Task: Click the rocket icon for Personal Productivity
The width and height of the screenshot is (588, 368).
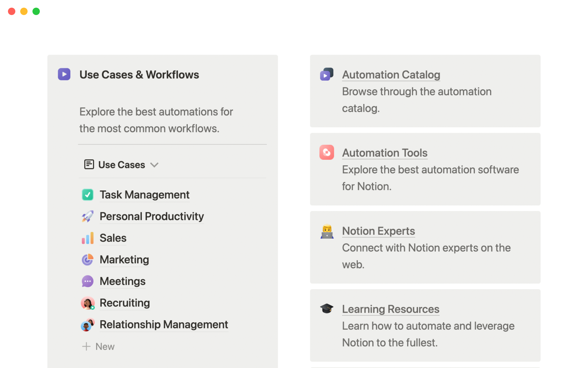Action: point(88,217)
